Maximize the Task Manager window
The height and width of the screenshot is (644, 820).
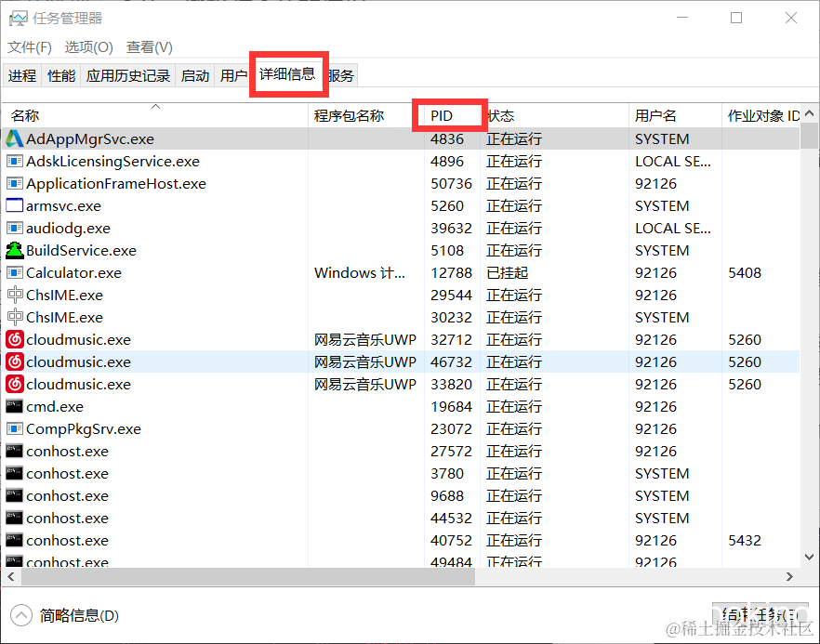(x=735, y=18)
